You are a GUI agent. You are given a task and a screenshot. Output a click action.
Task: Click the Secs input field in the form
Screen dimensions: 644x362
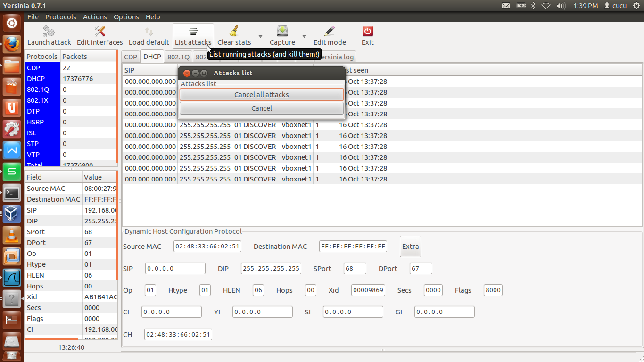tap(433, 290)
